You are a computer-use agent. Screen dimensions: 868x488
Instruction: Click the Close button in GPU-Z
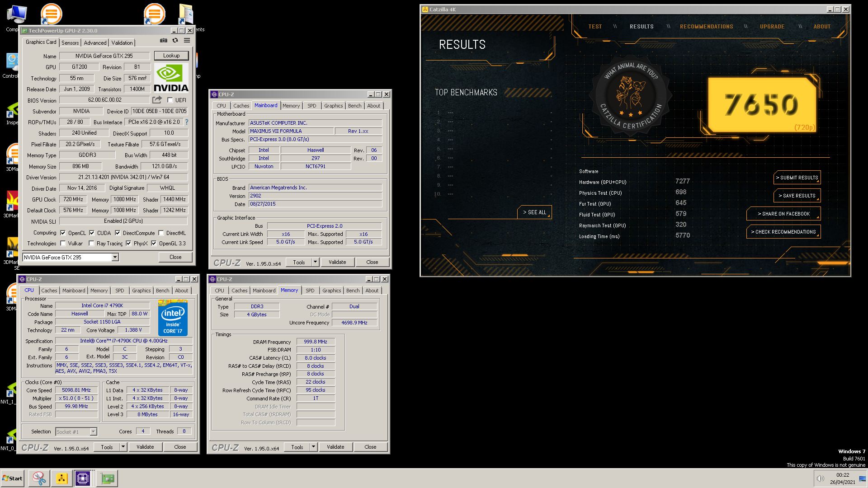tap(175, 257)
